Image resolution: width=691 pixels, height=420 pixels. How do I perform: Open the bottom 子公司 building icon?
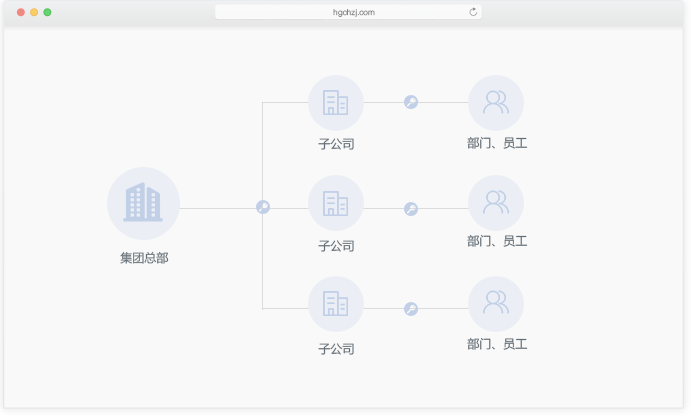click(x=336, y=304)
